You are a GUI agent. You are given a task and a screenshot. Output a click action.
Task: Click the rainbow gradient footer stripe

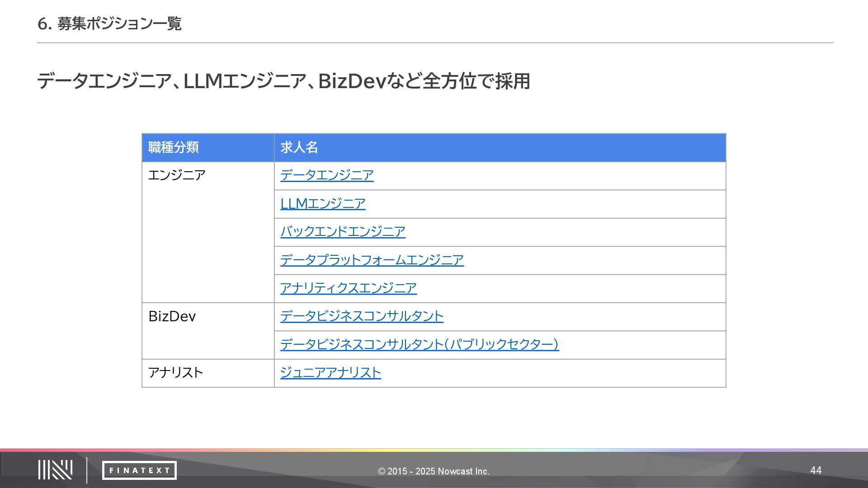tap(434, 450)
